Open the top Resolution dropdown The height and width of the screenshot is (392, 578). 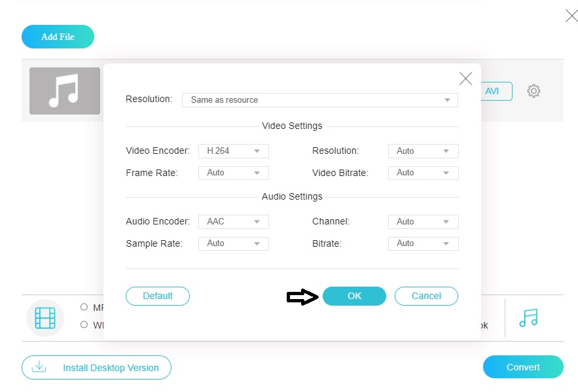pos(319,100)
